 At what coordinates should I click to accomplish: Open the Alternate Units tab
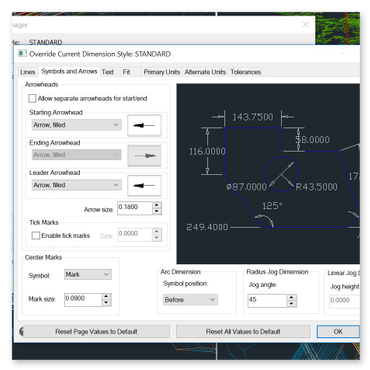click(x=205, y=72)
